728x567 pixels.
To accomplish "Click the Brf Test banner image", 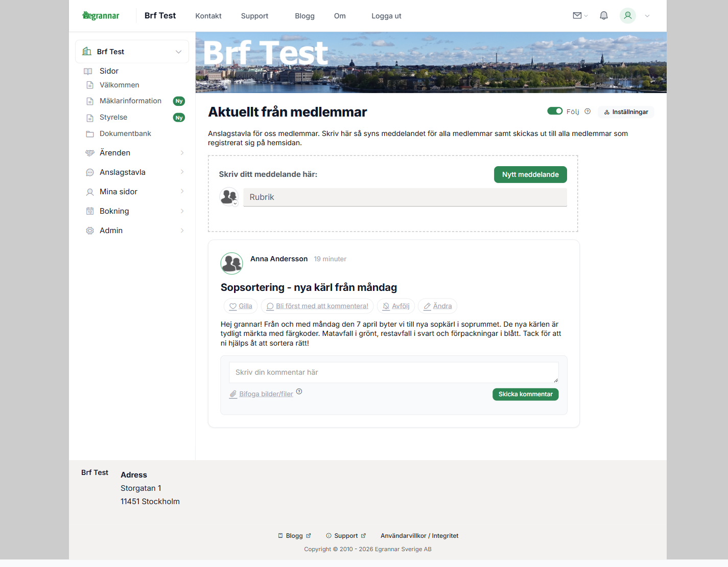I will click(x=431, y=62).
